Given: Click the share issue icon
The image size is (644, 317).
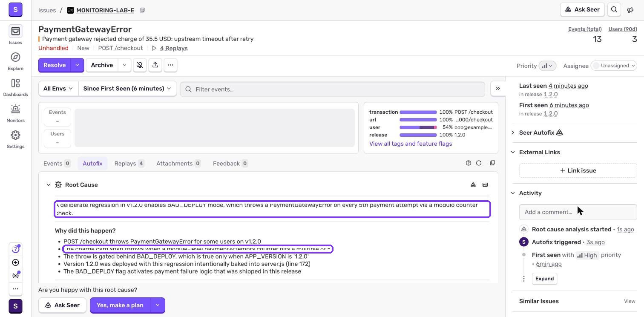Looking at the screenshot, I should pos(155,65).
